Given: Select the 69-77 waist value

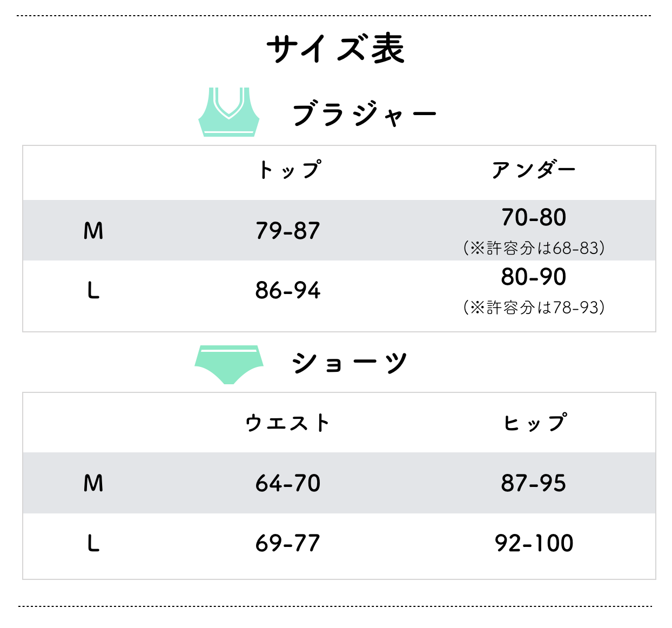Looking at the screenshot, I should 288,544.
